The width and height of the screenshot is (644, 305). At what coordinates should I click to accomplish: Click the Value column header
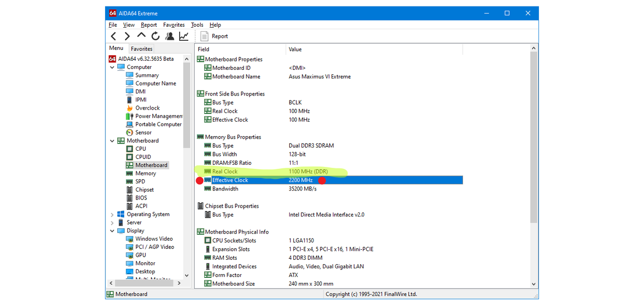(374, 49)
